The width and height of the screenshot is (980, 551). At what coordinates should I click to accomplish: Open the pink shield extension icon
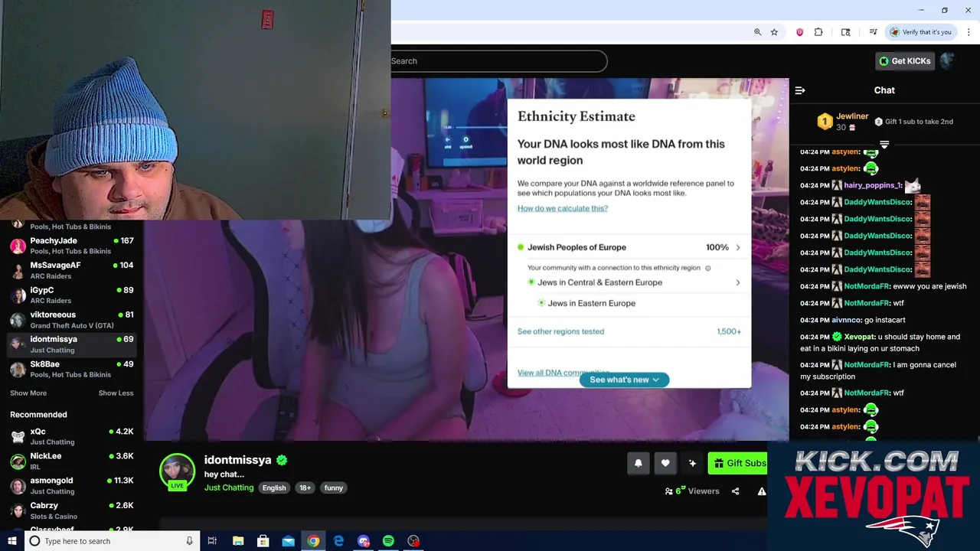[799, 32]
